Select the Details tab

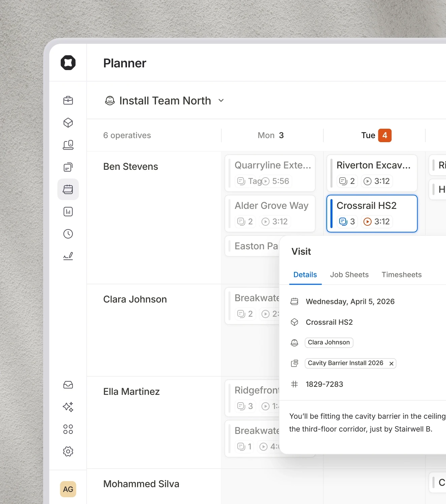coord(305,275)
